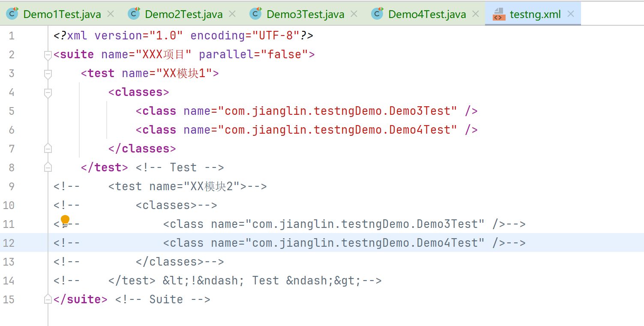The width and height of the screenshot is (644, 326).
Task: Collapse the test tag fold on line 3
Action: coord(48,74)
